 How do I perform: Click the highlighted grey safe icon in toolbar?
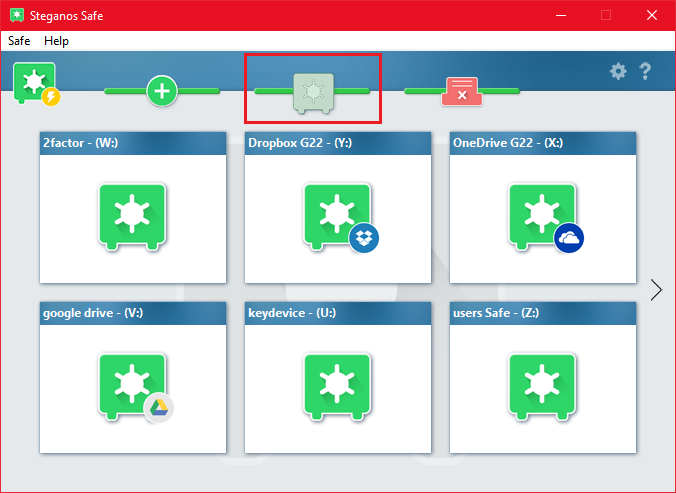coord(312,92)
